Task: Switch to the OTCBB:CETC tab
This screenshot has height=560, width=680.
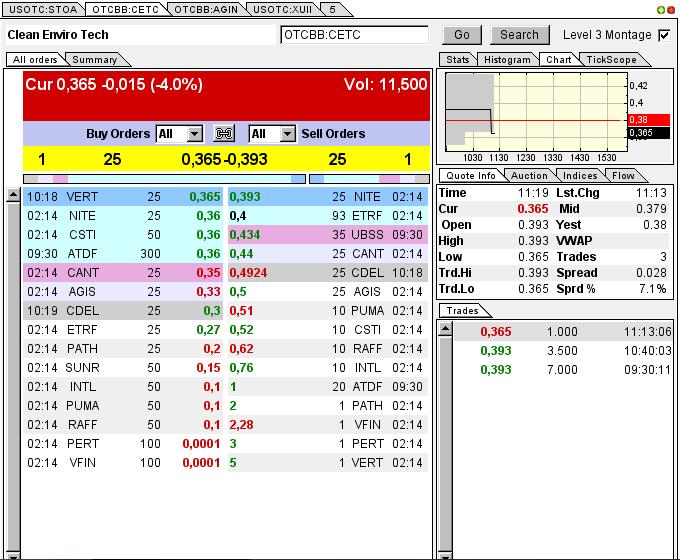Action: pyautogui.click(x=125, y=10)
